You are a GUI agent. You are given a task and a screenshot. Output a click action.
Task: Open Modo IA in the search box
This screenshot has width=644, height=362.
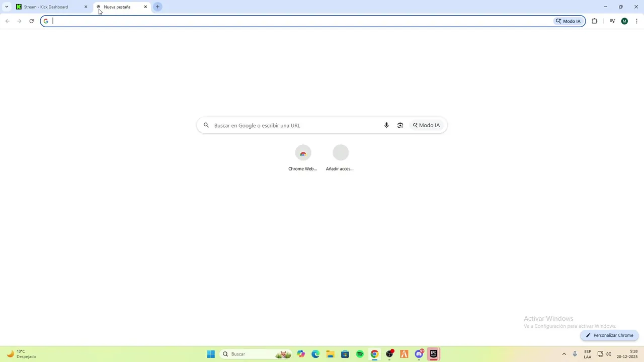pos(426,125)
